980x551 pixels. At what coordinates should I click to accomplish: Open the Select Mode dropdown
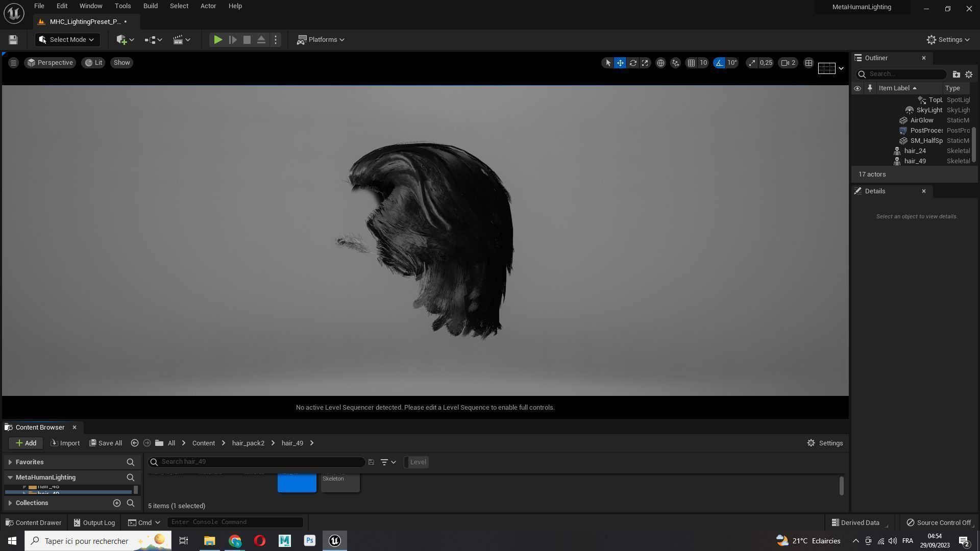click(x=67, y=40)
